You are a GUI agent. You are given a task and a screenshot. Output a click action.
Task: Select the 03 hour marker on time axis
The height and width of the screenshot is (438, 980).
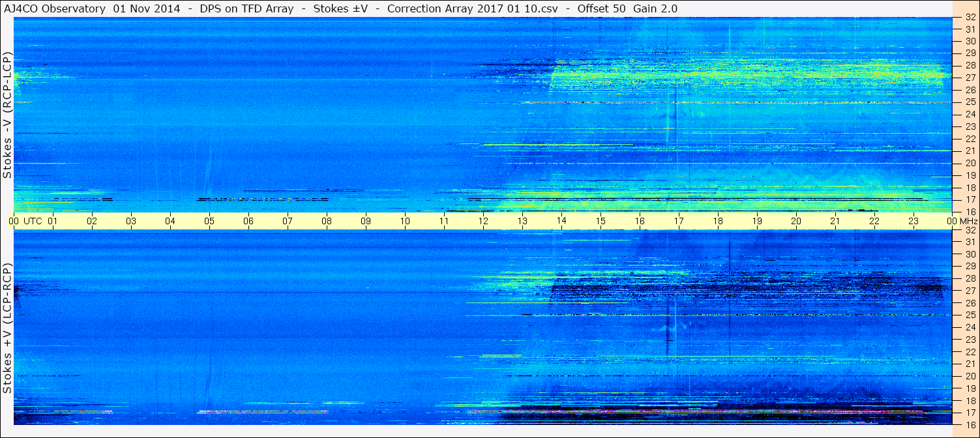[131, 221]
